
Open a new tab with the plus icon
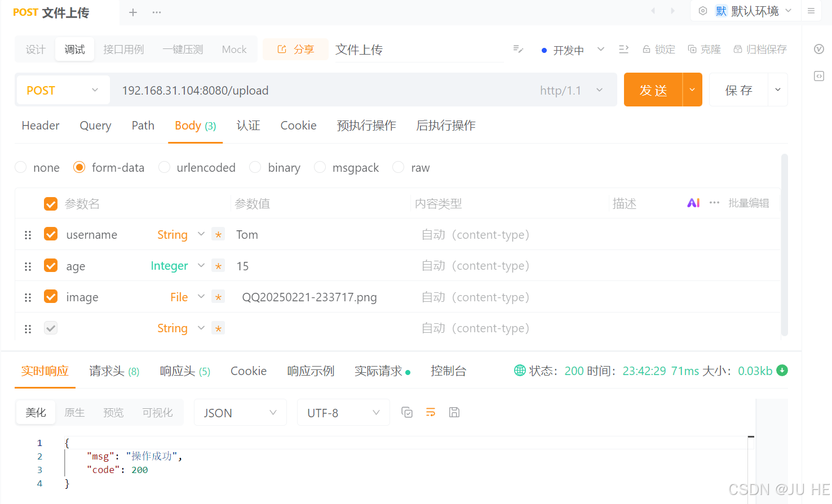point(133,12)
